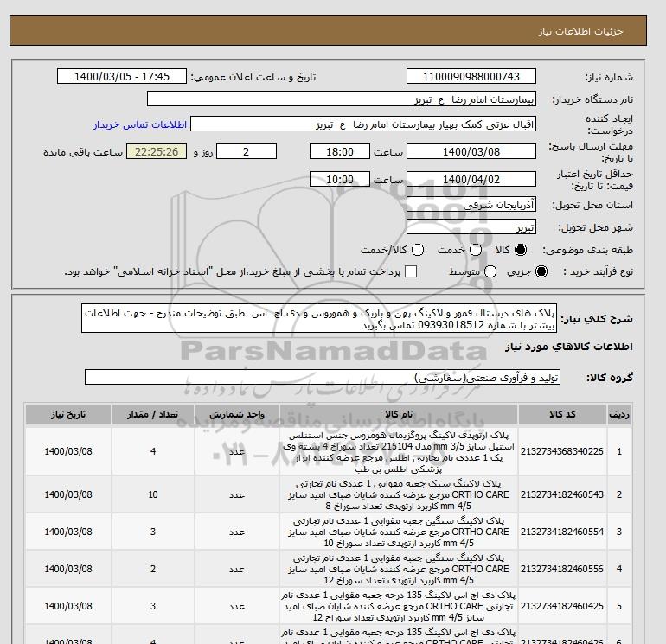The height and width of the screenshot is (644, 666).
Task: Click the تاریخ نیاز column header
Action: 68,414
